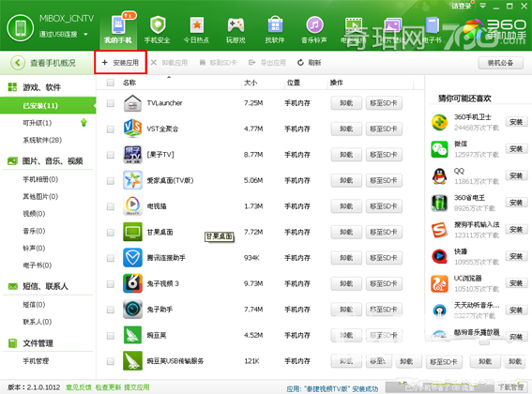The width and height of the screenshot is (532, 394).
Task: Open 短信(0) in sidebar
Action: 34,304
